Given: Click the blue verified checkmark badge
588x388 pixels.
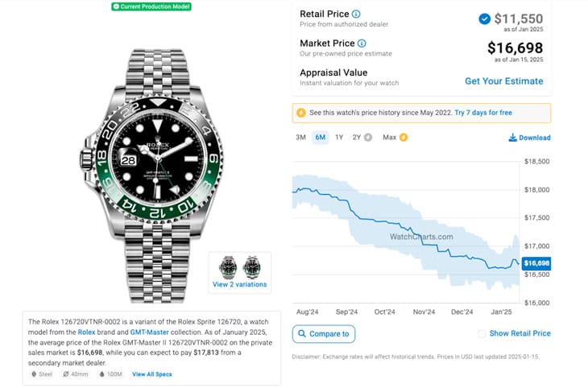Looking at the screenshot, I should click(x=484, y=19).
